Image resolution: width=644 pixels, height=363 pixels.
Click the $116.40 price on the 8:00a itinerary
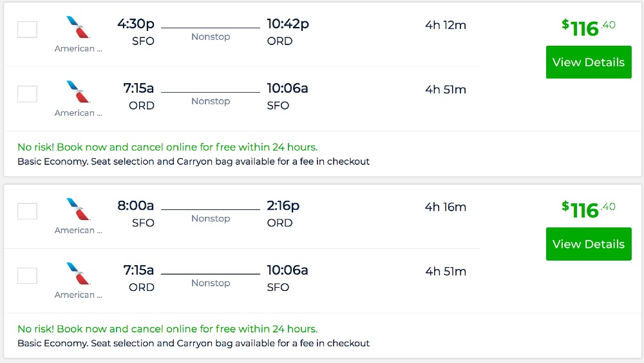588,209
